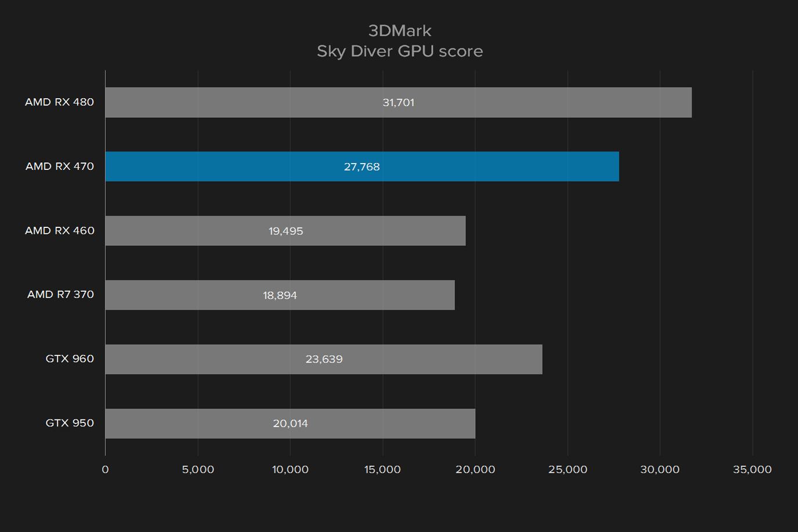Click the 10,000 axis tick label
Viewport: 798px width, 532px height.
click(290, 469)
